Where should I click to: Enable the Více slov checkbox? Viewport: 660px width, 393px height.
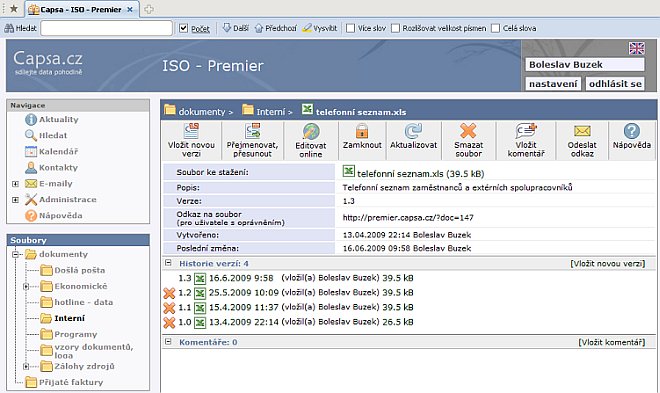tap(350, 28)
